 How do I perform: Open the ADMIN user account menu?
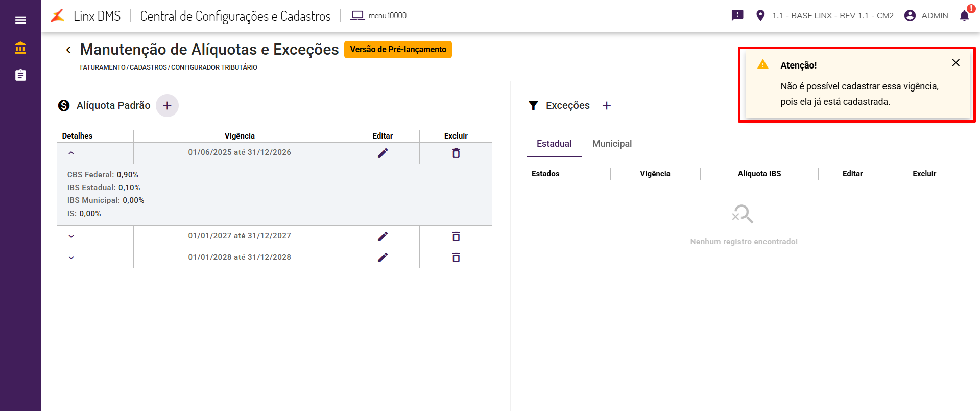pos(926,16)
